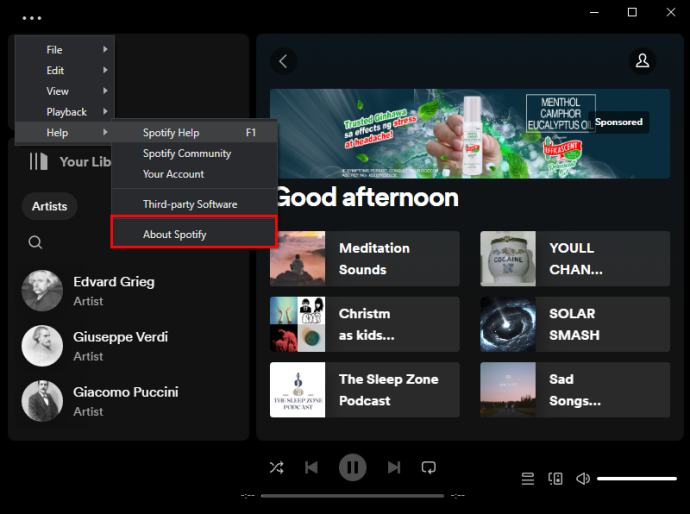Screen dimensions: 690x514
Task: Click Giacomo Puccini's portrait thumbnail
Action: tap(42, 401)
